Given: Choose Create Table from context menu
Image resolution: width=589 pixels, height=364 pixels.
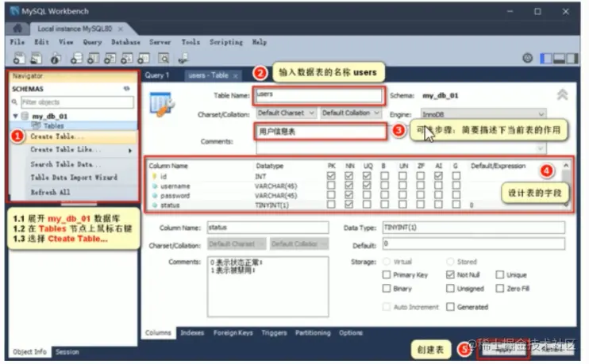Looking at the screenshot, I should 74,136.
